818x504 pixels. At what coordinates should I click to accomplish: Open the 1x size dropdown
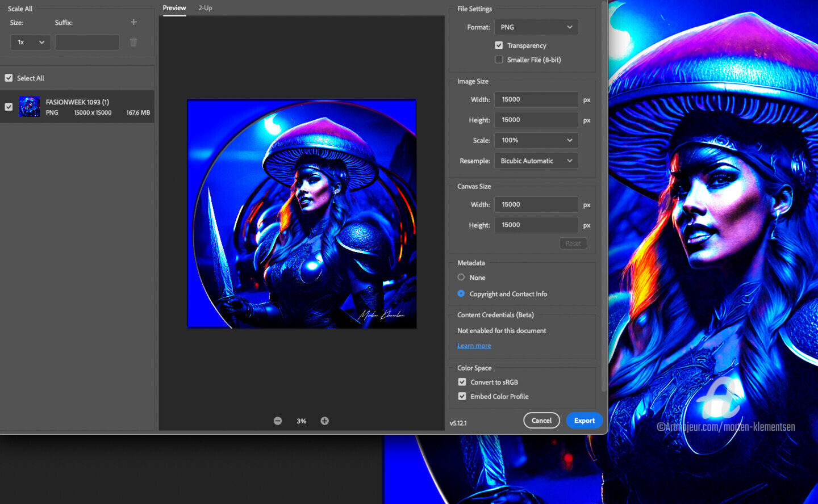tap(31, 43)
